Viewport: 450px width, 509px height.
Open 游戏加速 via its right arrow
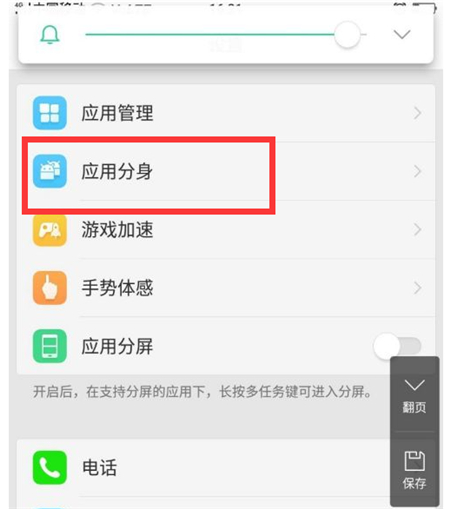click(x=417, y=230)
